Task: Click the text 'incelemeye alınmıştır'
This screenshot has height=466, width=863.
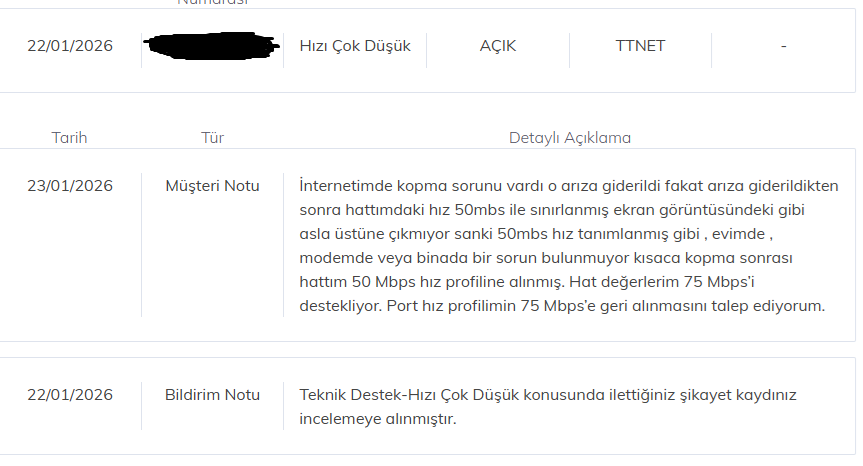Action: click(378, 419)
